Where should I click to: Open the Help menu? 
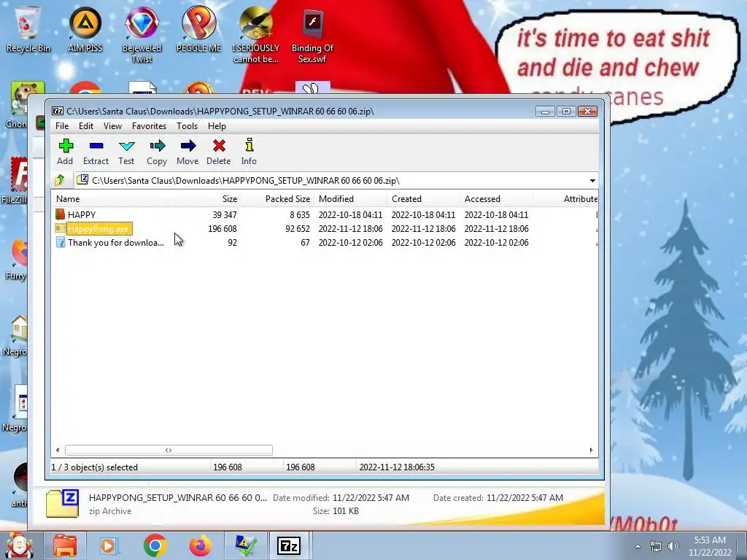click(x=217, y=126)
